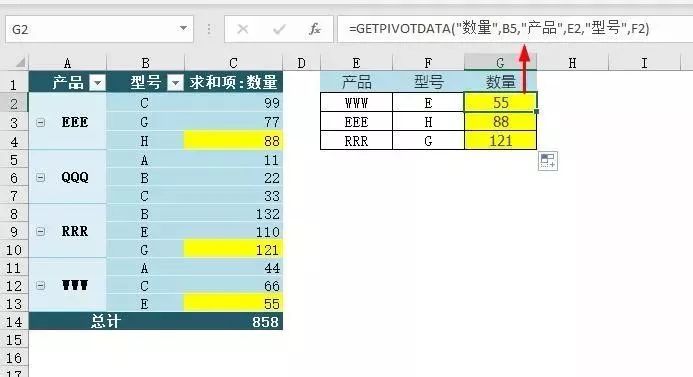693x377 pixels.
Task: Select the highlighted pivot cell 88 in column C
Action: pyautogui.click(x=233, y=141)
